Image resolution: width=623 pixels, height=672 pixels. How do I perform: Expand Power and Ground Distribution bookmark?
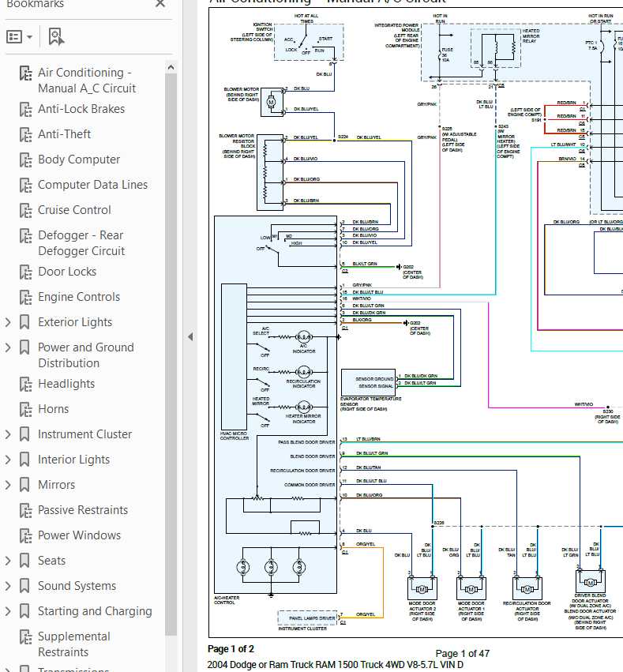8,347
